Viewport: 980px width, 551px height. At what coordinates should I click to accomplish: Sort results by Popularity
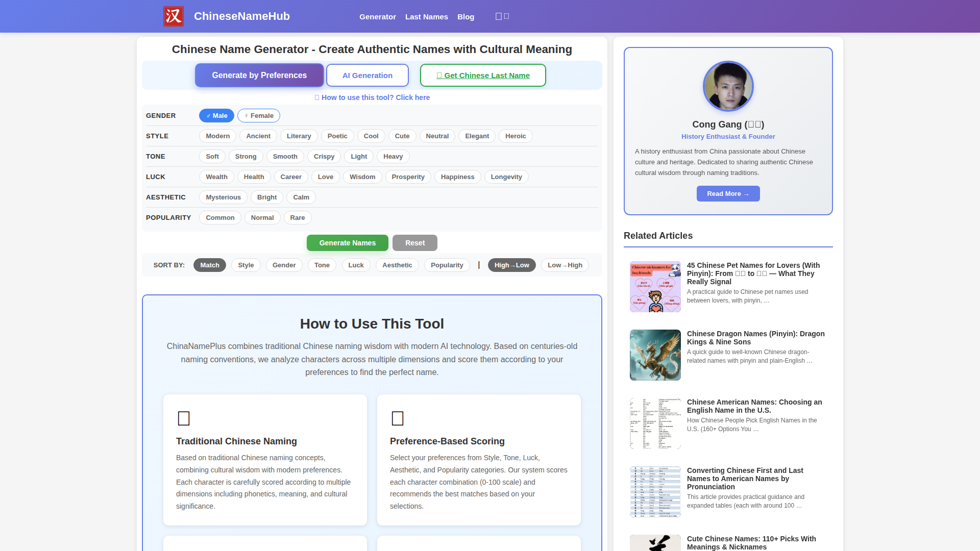click(447, 265)
